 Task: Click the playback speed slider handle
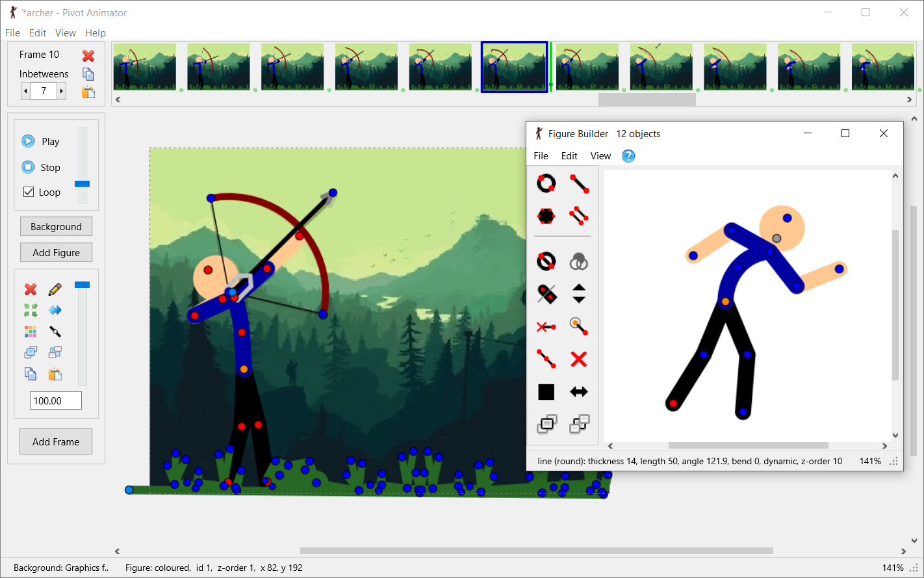tap(82, 184)
